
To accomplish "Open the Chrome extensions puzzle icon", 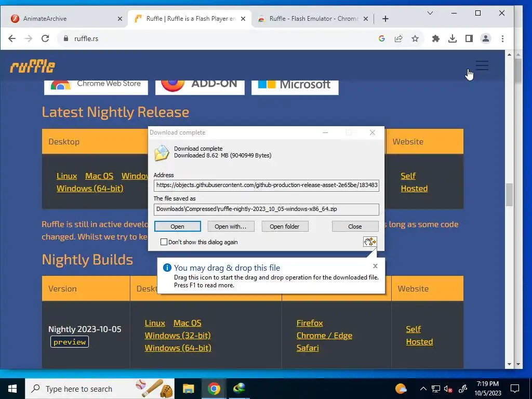I will (436, 38).
